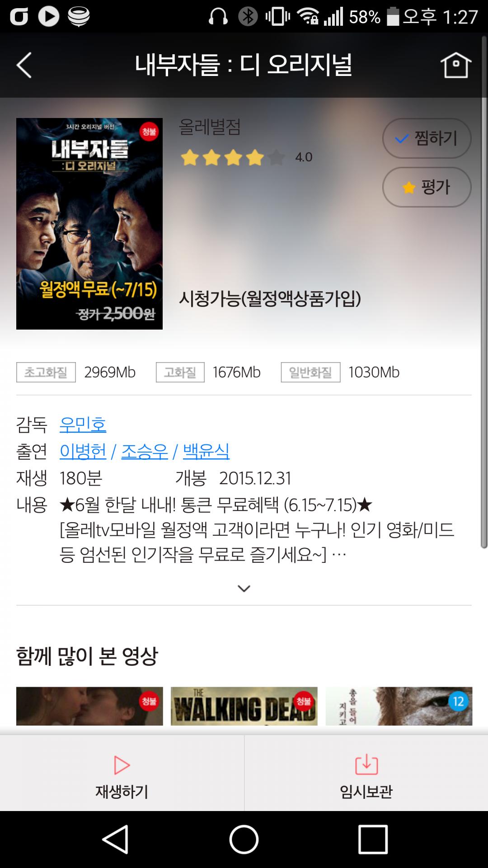The height and width of the screenshot is (868, 488).
Task: Toggle the 찜하기 wishlist button
Action: coord(427,138)
